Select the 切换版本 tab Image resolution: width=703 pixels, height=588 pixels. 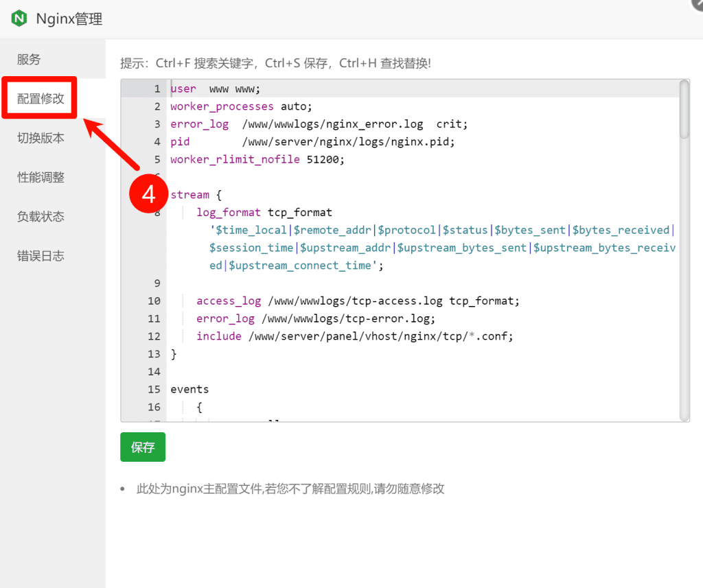[x=41, y=138]
